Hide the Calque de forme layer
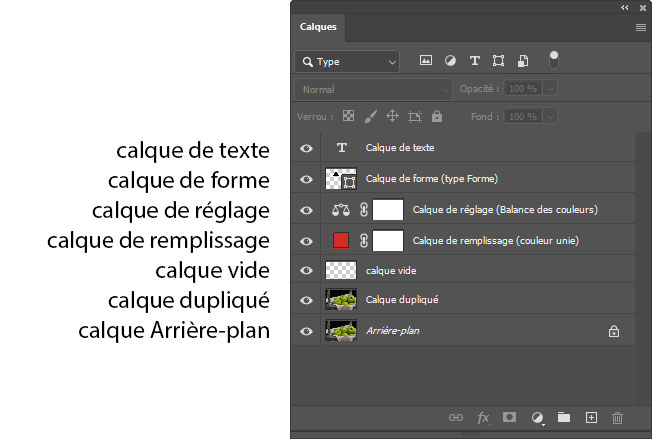652x439 pixels. coord(306,179)
